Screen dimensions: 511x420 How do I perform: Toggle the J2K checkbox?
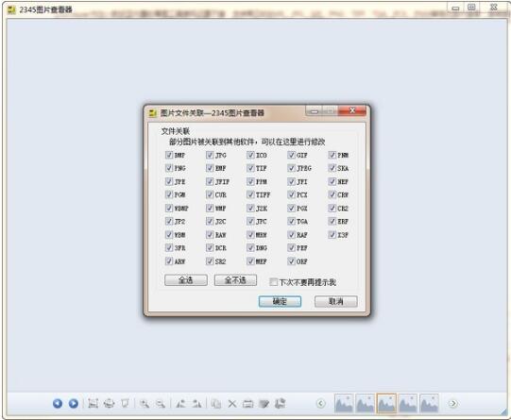(250, 208)
